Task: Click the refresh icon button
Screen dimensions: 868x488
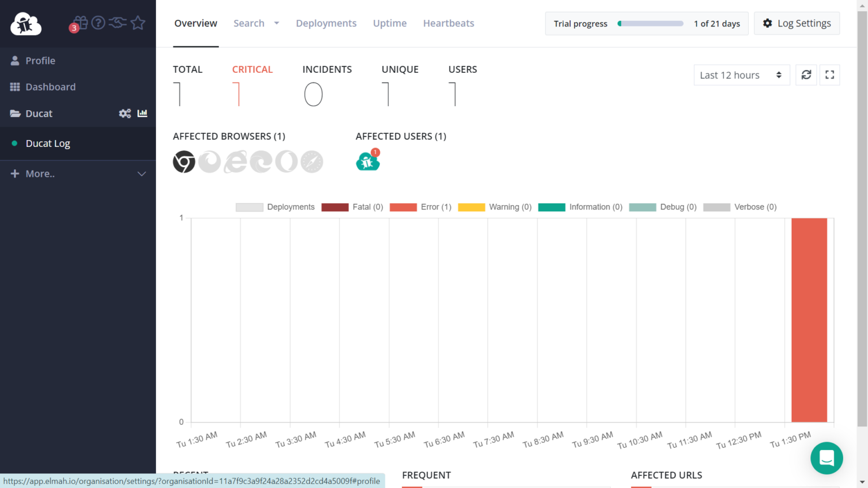Action: pos(806,75)
